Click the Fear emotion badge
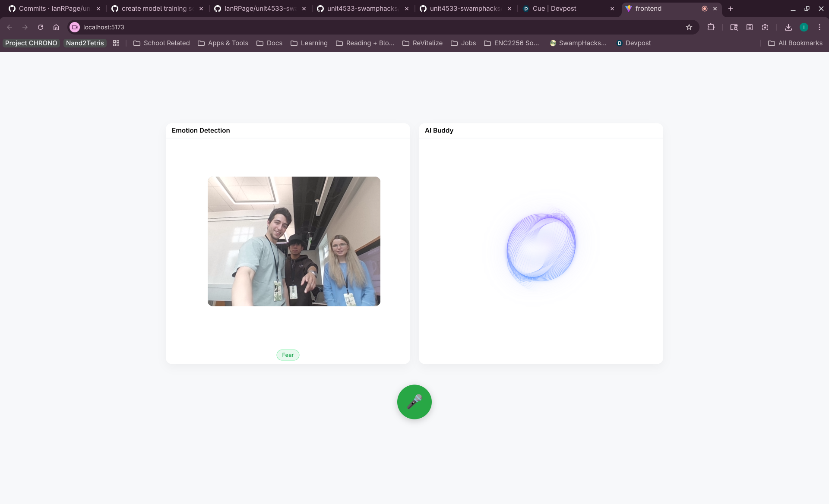The height and width of the screenshot is (504, 829). [288, 355]
